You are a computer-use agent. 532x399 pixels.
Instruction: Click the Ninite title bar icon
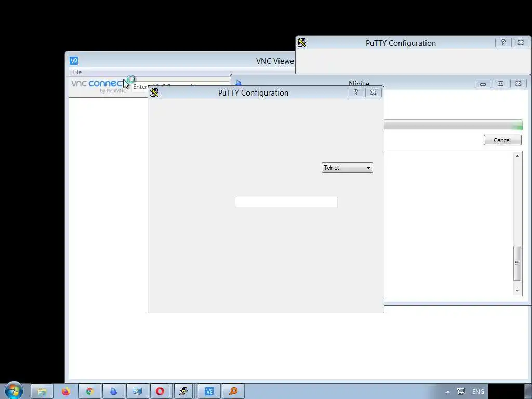pos(238,84)
